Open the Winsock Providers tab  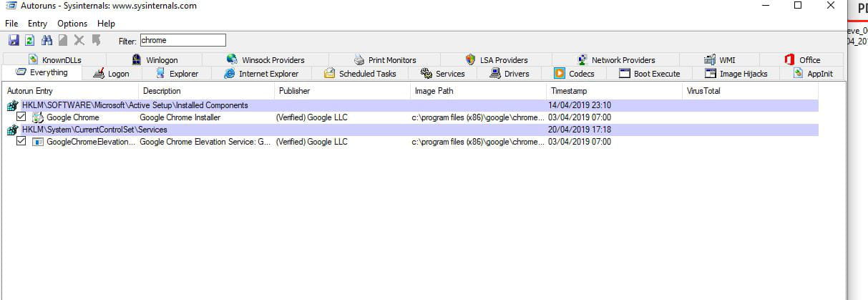pyautogui.click(x=265, y=60)
